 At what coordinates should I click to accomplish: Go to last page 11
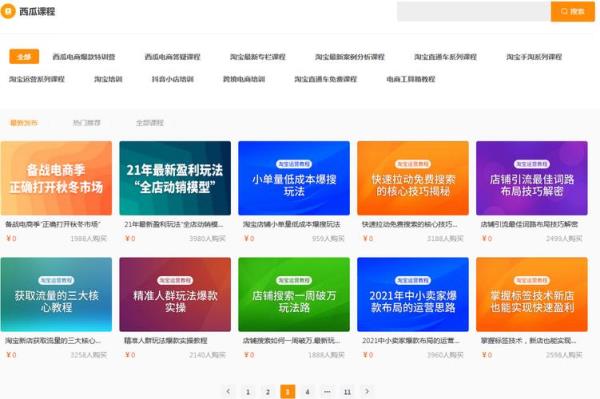pos(347,392)
